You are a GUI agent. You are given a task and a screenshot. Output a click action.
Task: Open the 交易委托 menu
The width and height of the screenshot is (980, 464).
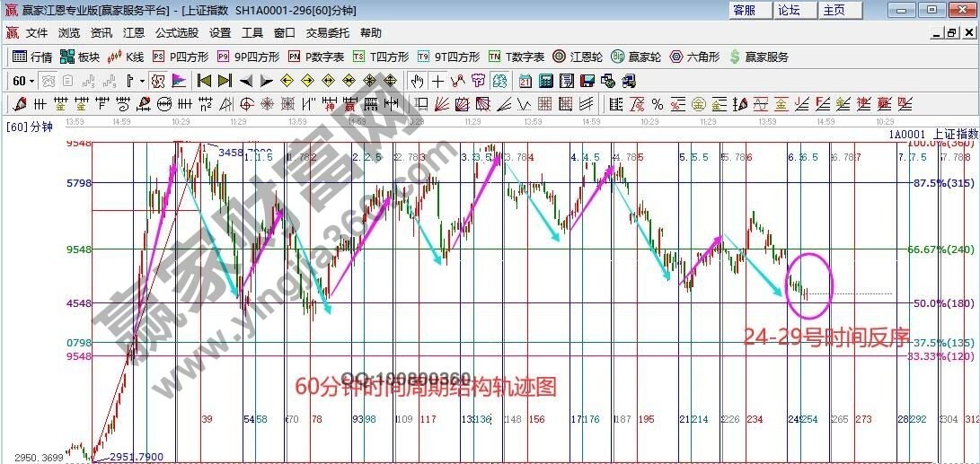(328, 33)
